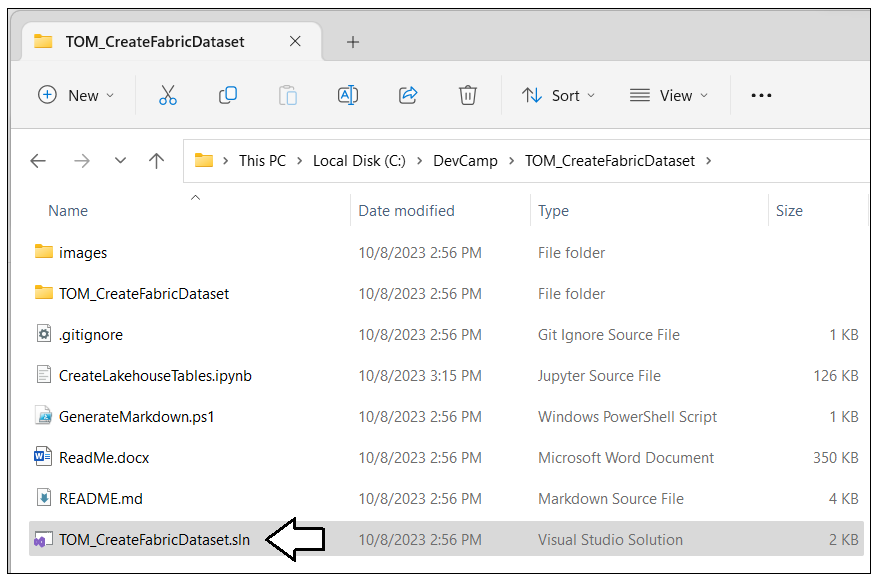Click the 2 KB size cell
This screenshot has height=581, width=878.
[x=844, y=540]
